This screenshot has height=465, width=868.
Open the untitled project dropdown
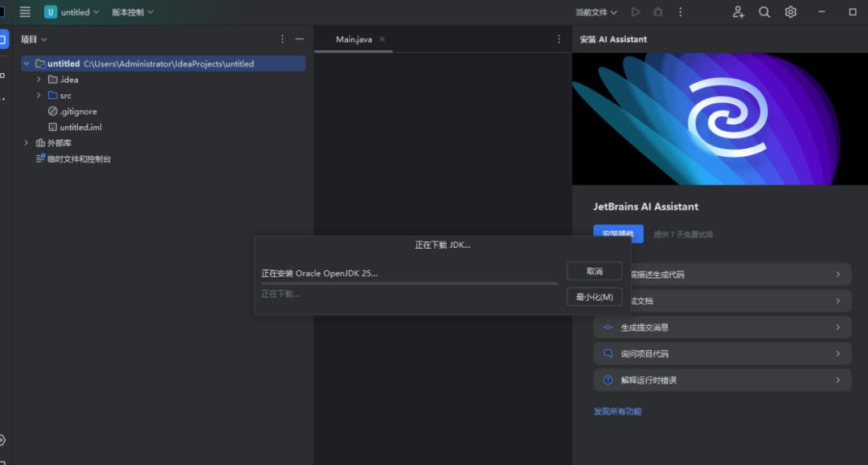[x=73, y=12]
